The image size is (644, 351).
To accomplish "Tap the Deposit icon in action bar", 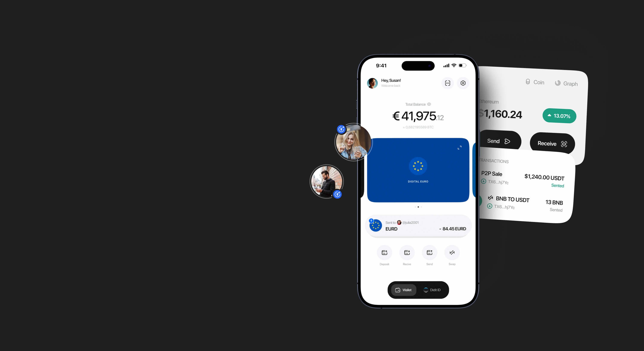I will [384, 253].
